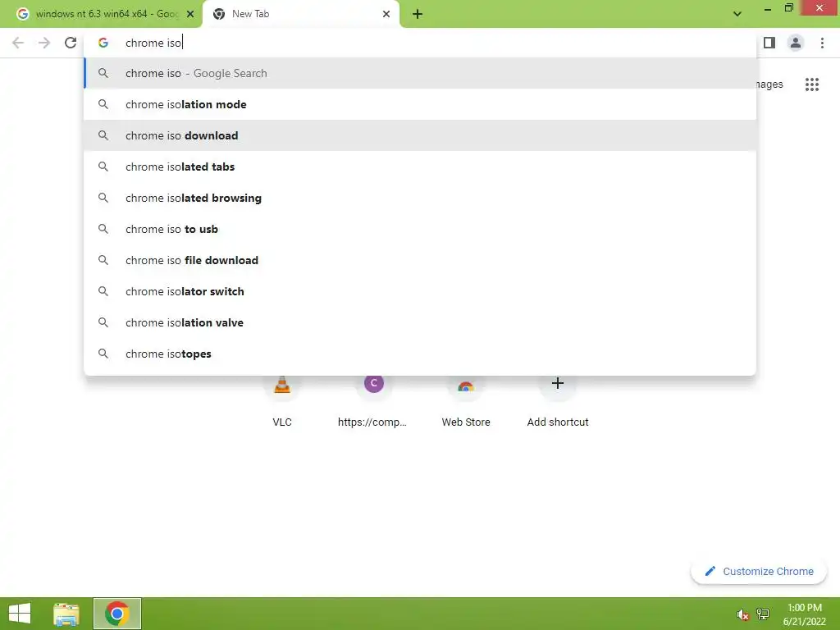The height and width of the screenshot is (630, 840).
Task: Pick 'chrome iso to usb' suggestion
Action: (420, 229)
